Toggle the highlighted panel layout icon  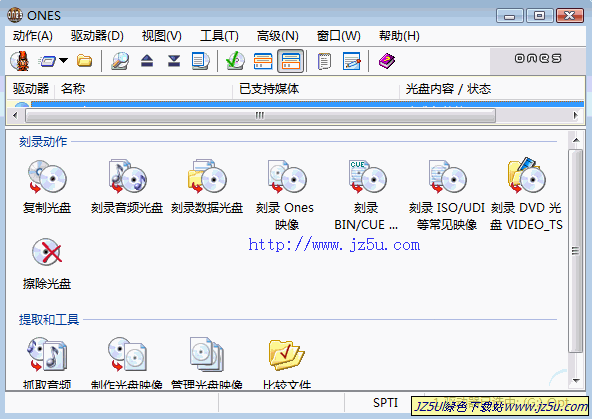point(290,61)
